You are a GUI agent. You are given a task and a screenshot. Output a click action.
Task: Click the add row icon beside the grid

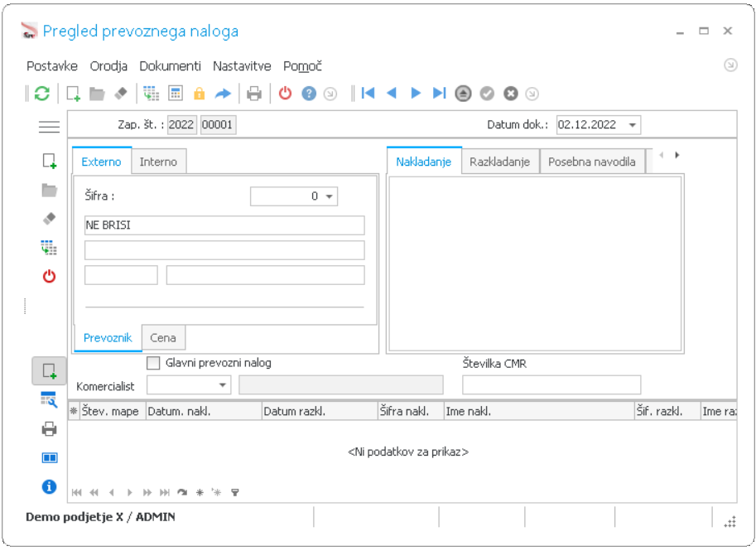click(x=49, y=371)
